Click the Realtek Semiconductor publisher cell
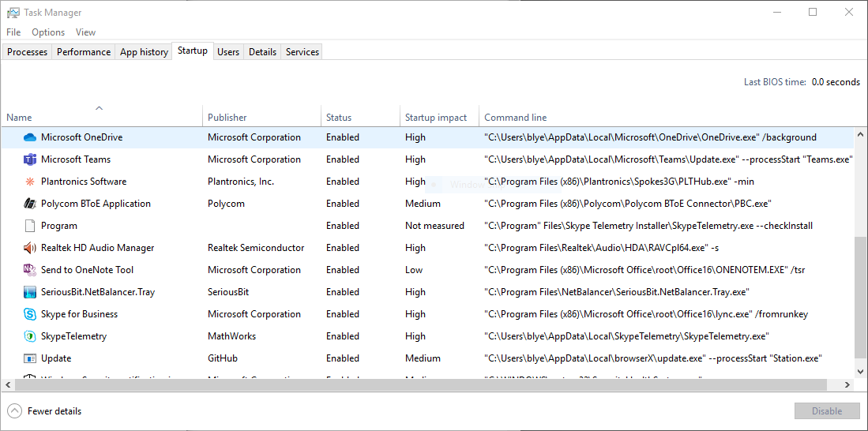This screenshot has height=431, width=868. pyautogui.click(x=256, y=248)
